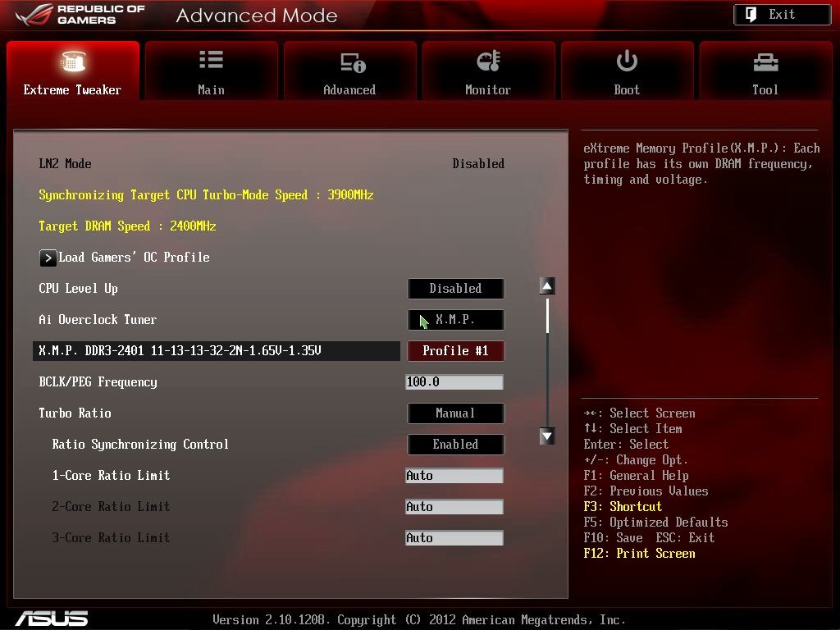Click the Advanced tab monitor-info icon
This screenshot has width=840, height=630.
pyautogui.click(x=353, y=62)
